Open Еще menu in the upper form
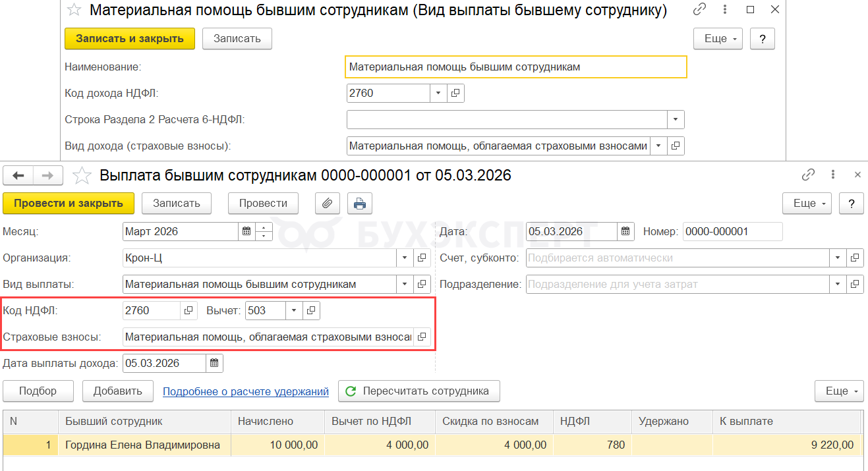 718,39
